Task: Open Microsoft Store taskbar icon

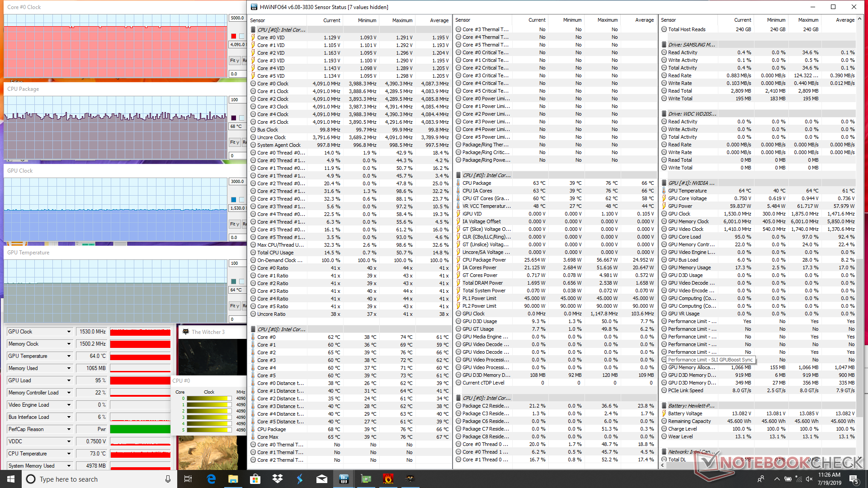Action: pyautogui.click(x=255, y=479)
